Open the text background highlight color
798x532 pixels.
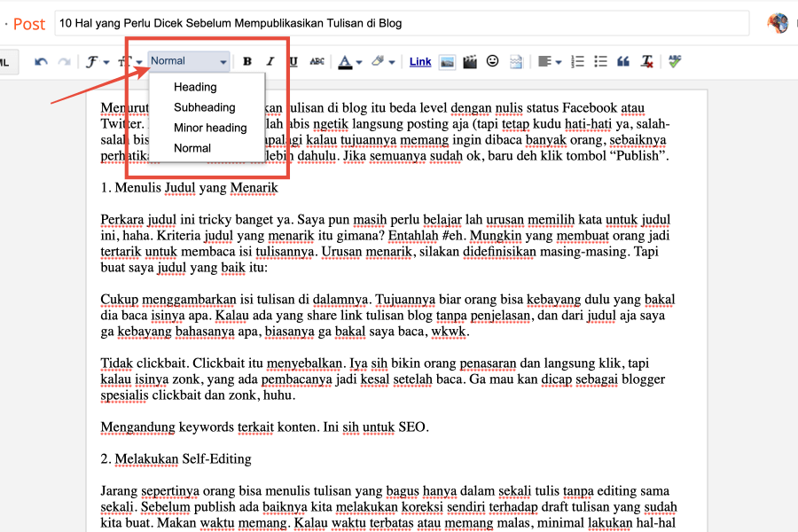tap(383, 61)
